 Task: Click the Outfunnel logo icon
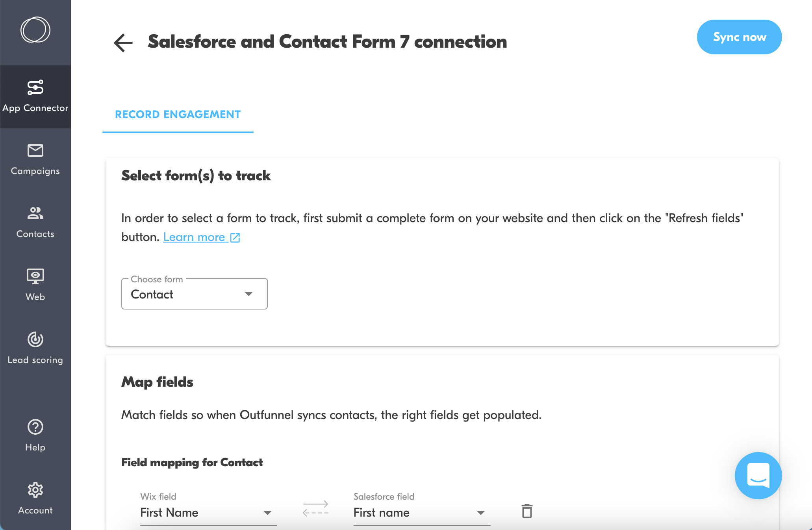click(x=35, y=30)
